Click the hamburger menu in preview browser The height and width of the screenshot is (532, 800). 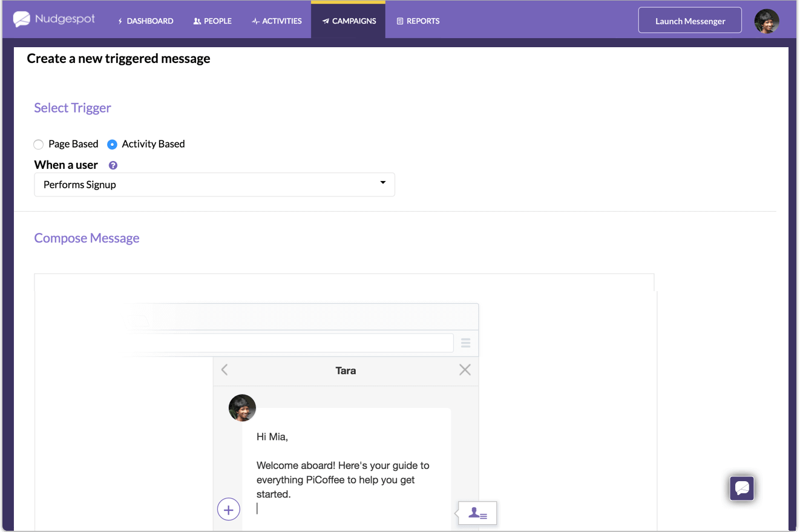tap(465, 343)
